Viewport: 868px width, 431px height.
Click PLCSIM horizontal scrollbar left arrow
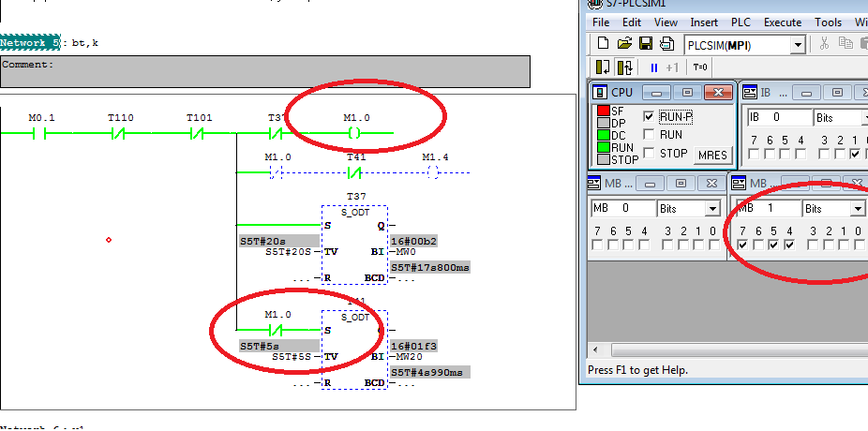[x=595, y=350]
